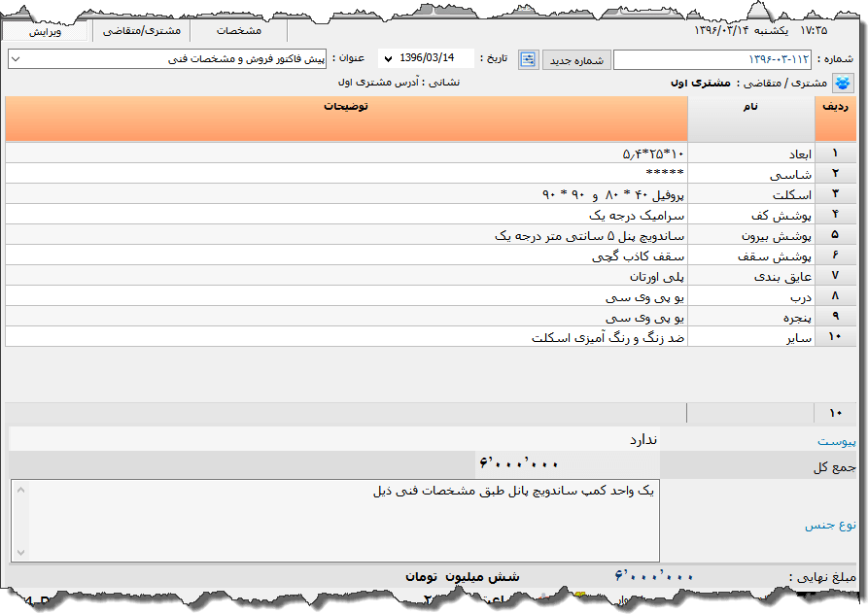Click the شماره number input field
The height and width of the screenshot is (614, 868).
(712, 60)
